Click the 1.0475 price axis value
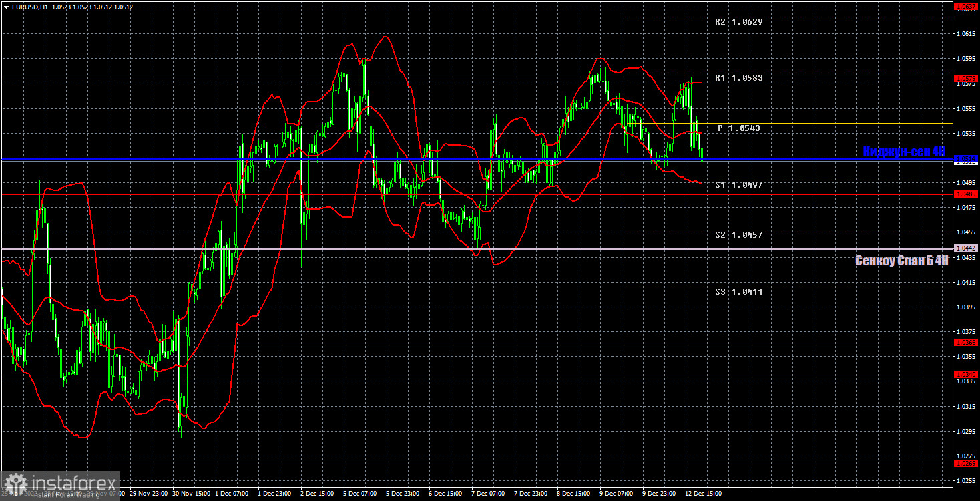This screenshot has width=980, height=501. (966, 208)
